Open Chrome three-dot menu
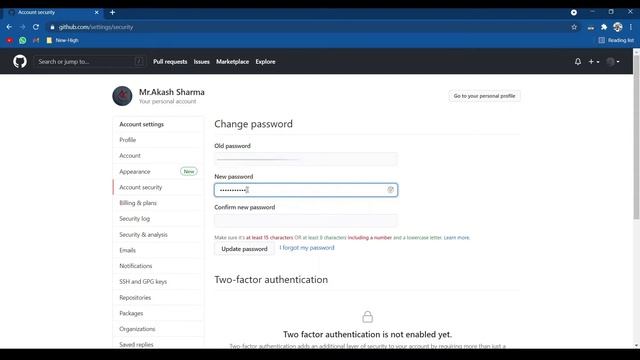This screenshot has height=360, width=640. pos(631,27)
